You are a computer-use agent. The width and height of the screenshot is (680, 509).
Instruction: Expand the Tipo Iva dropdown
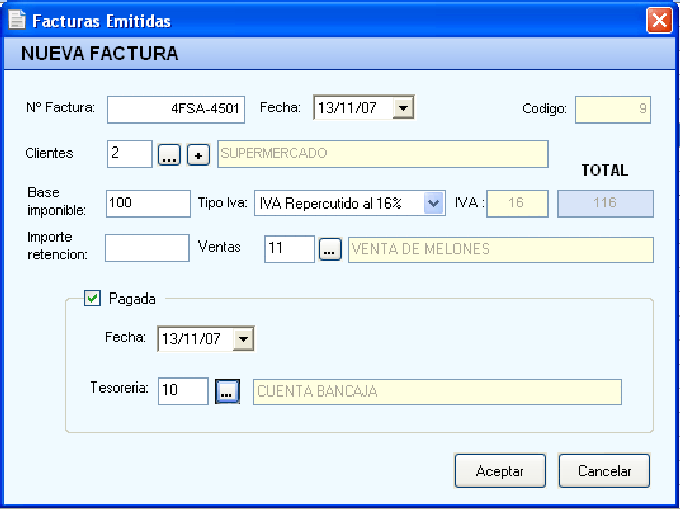pyautogui.click(x=433, y=203)
